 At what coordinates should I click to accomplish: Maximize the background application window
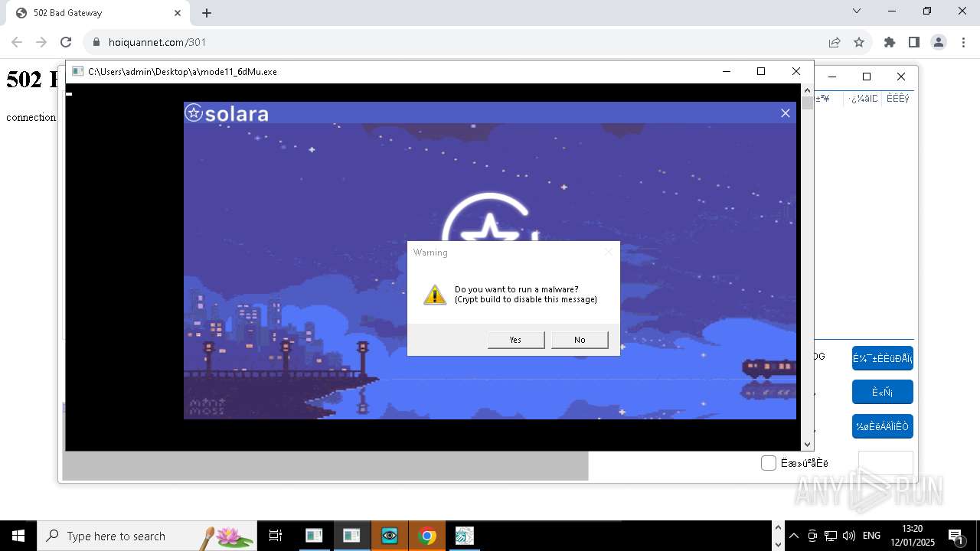coord(867,77)
